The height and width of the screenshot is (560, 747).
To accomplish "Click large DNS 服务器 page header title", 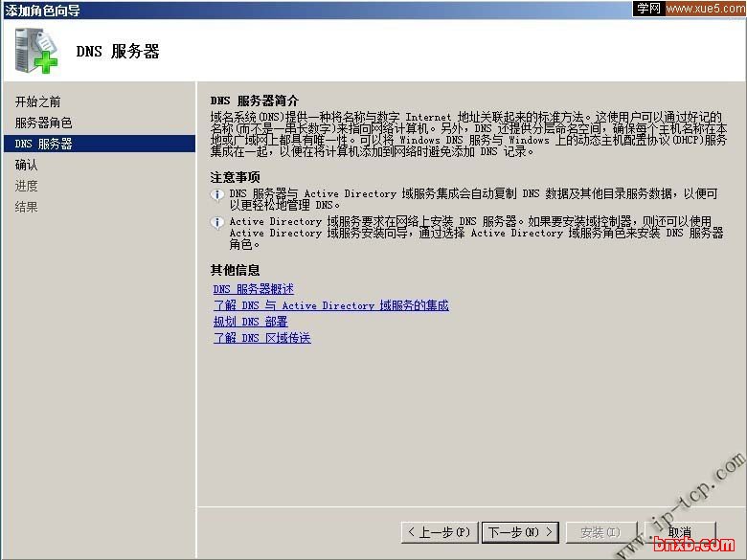I will (118, 51).
